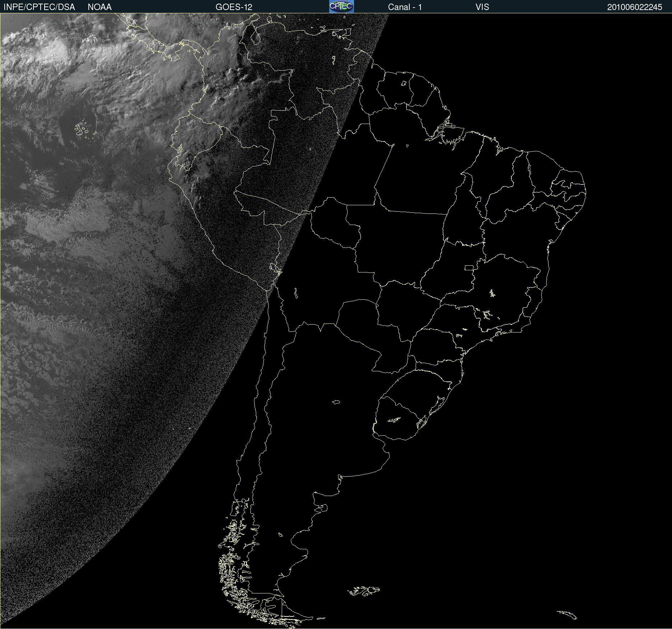
Task: Click the GOES-12 satellite label
Action: [234, 7]
